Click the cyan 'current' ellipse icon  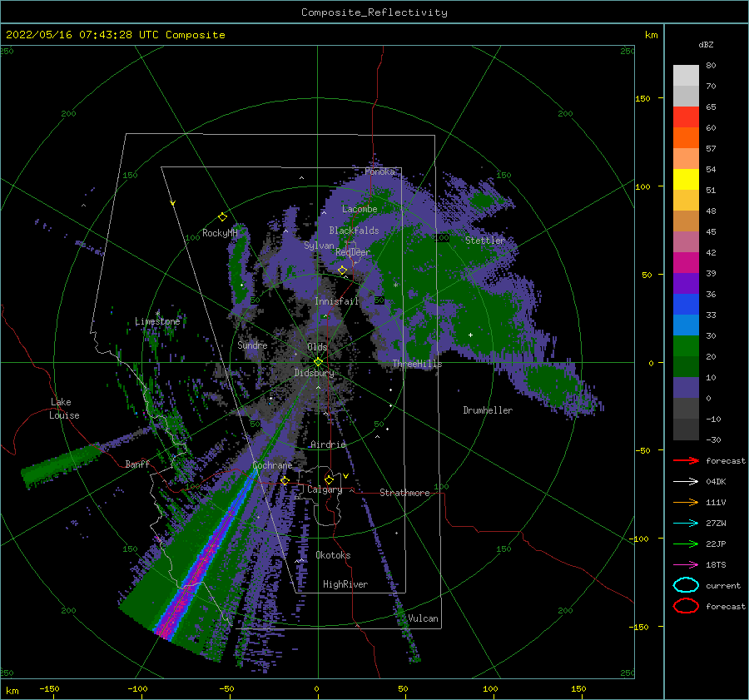point(686,585)
